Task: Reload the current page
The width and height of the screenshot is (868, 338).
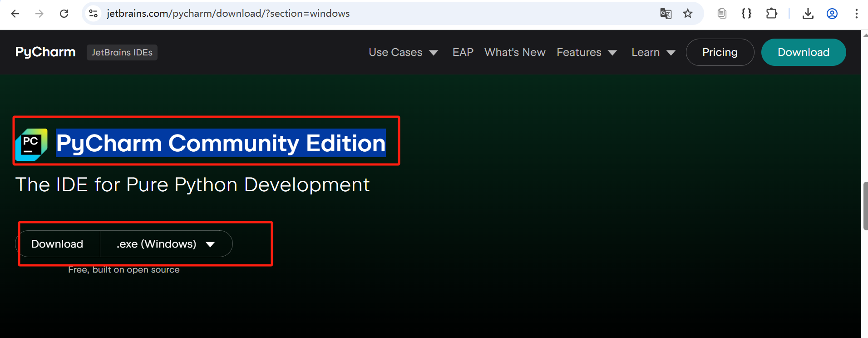Action: coord(64,14)
